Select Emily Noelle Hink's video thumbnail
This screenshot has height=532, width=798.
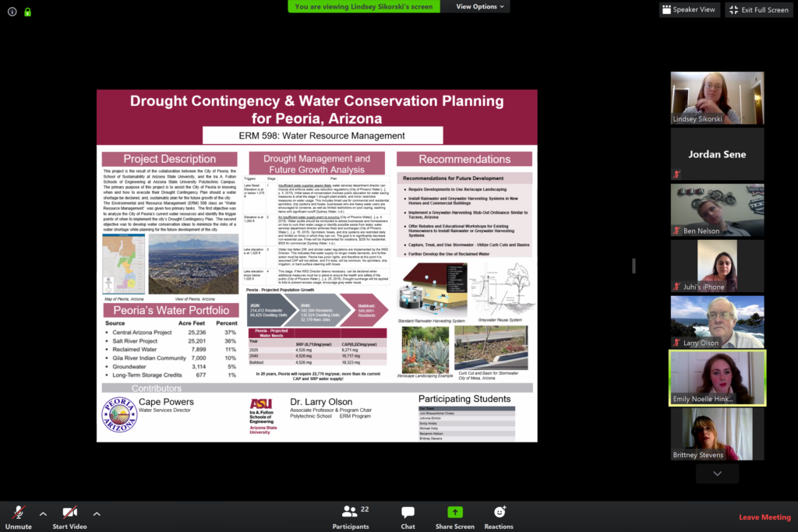[717, 378]
